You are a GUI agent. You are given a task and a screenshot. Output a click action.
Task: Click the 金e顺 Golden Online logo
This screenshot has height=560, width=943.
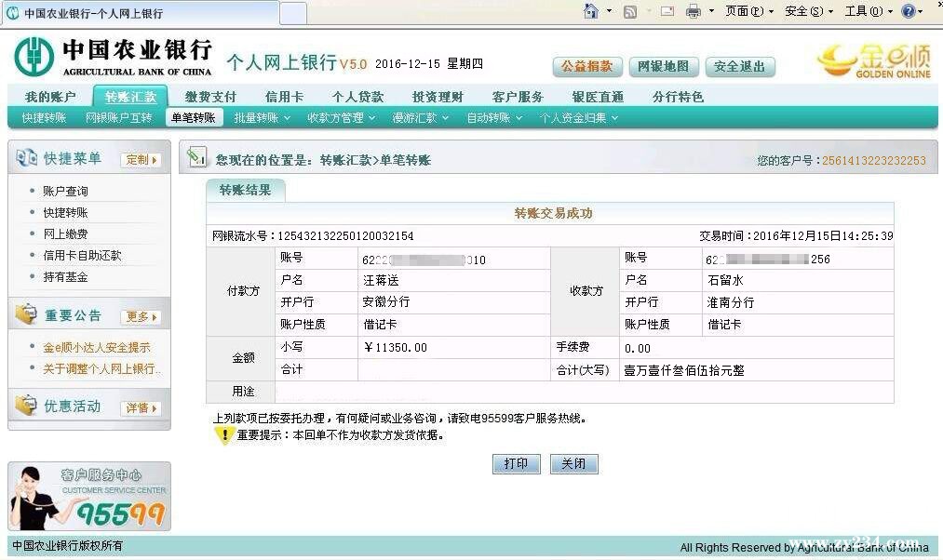pos(874,61)
